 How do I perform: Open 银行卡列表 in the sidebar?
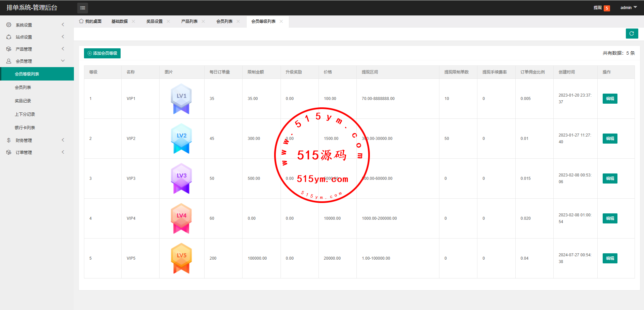25,127
